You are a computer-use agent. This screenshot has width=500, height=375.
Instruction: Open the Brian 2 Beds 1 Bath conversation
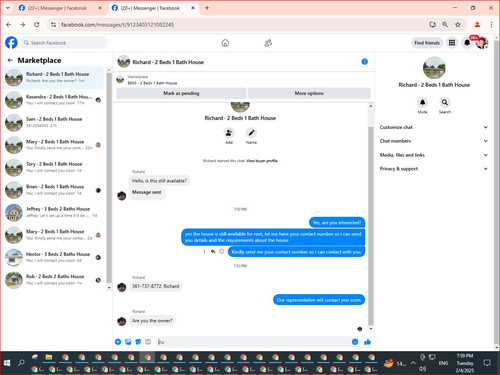point(53,190)
